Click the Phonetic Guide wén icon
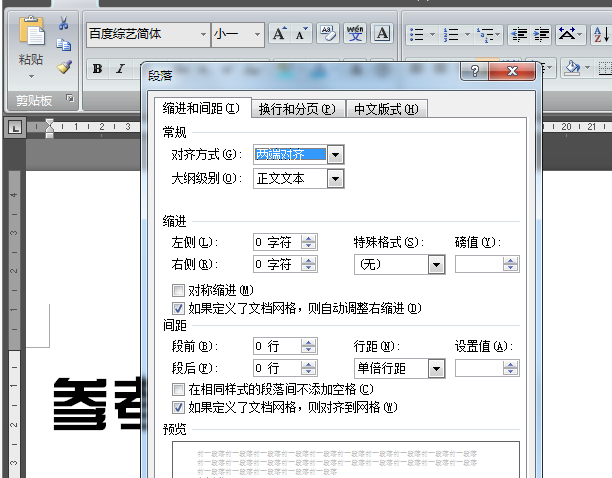This screenshot has width=612, height=478. point(355,34)
